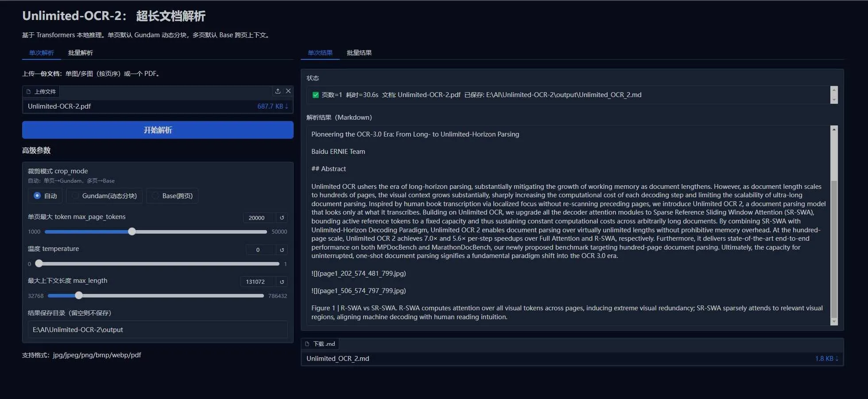Click the output directory path field
868x399 pixels.
pyautogui.click(x=158, y=329)
